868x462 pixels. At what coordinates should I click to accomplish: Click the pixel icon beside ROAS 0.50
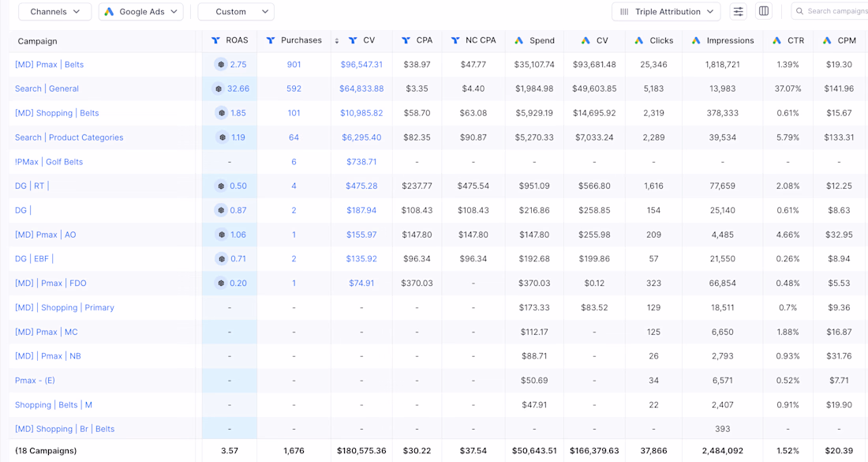(x=221, y=186)
